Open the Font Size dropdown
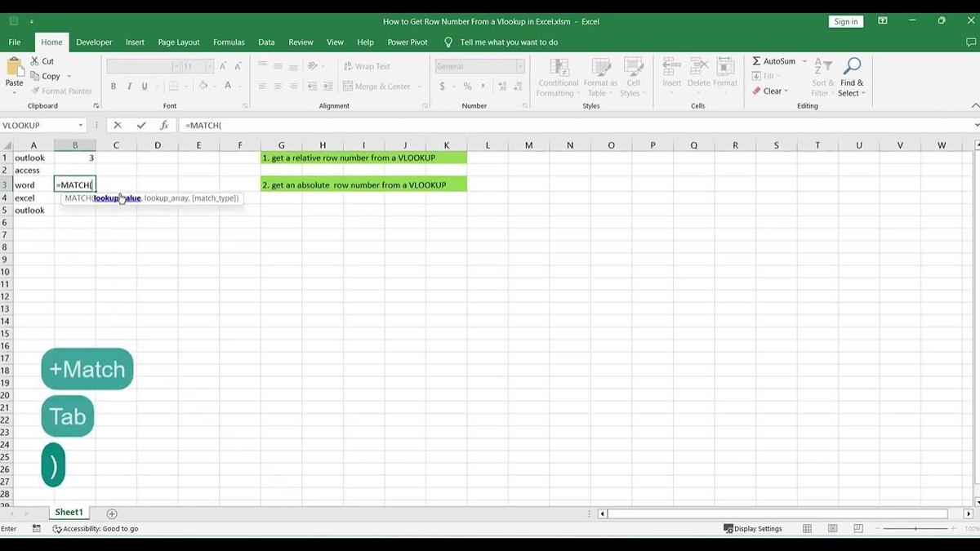The height and width of the screenshot is (551, 980). click(x=209, y=66)
